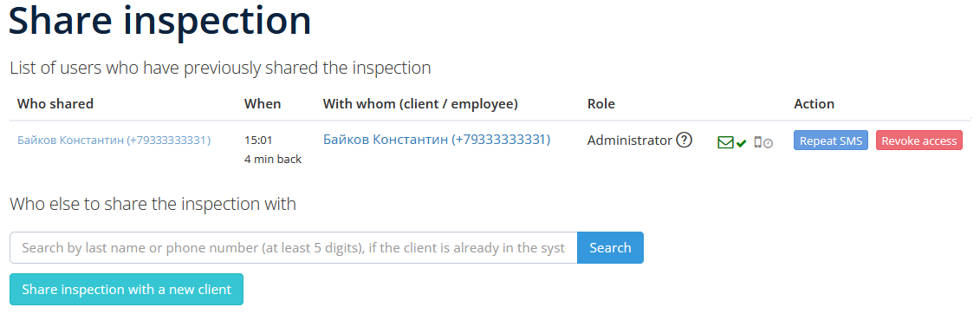Screen dimensions: 980x314
Task: Revoke access for Байков Константин
Action: tap(918, 141)
